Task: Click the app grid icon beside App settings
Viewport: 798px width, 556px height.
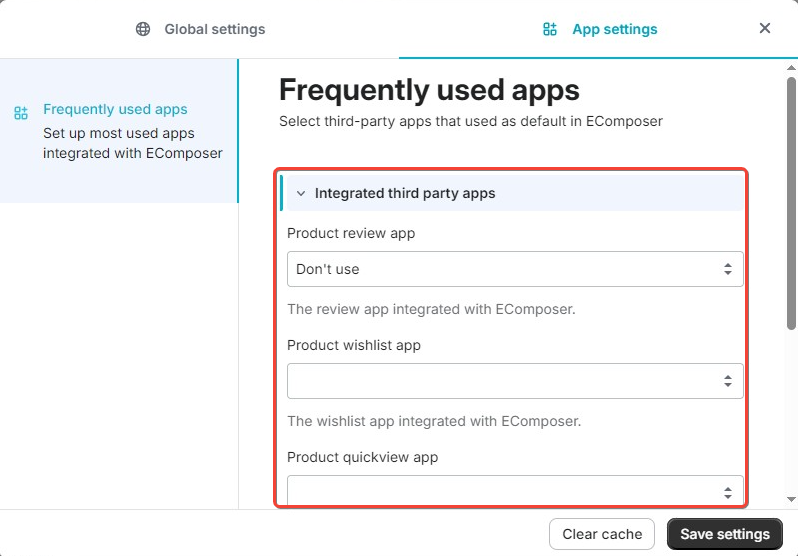Action: (549, 29)
